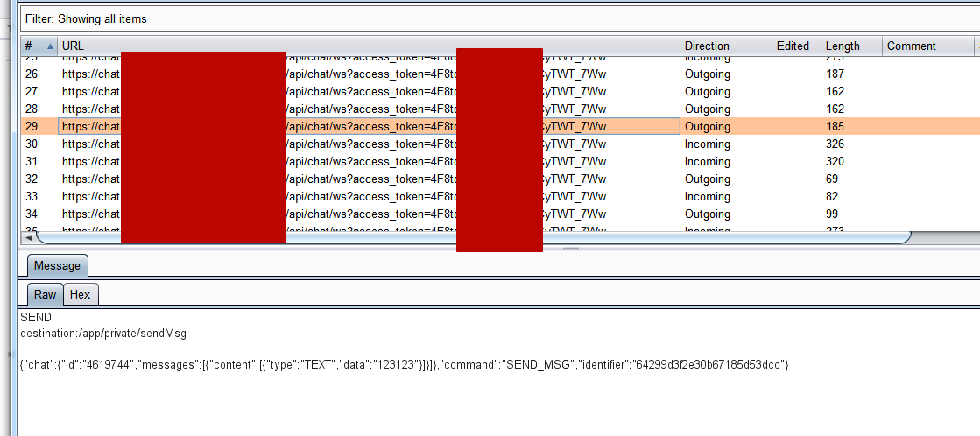
Task: Click length value 82 in row 33
Action: click(x=832, y=197)
